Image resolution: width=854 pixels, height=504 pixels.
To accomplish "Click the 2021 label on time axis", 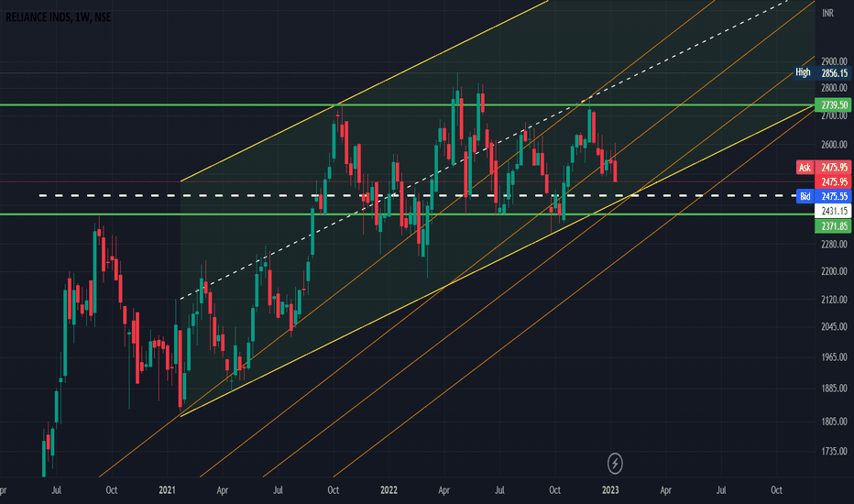I will (x=167, y=490).
